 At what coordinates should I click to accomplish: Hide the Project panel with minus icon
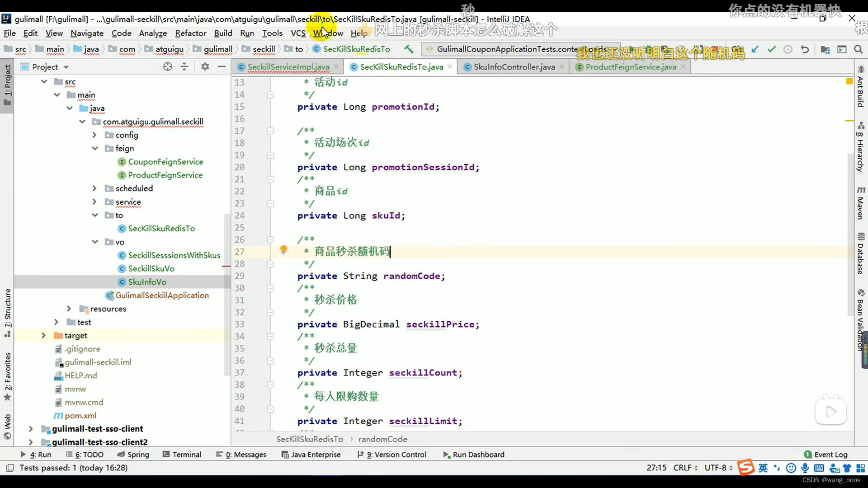coord(222,66)
